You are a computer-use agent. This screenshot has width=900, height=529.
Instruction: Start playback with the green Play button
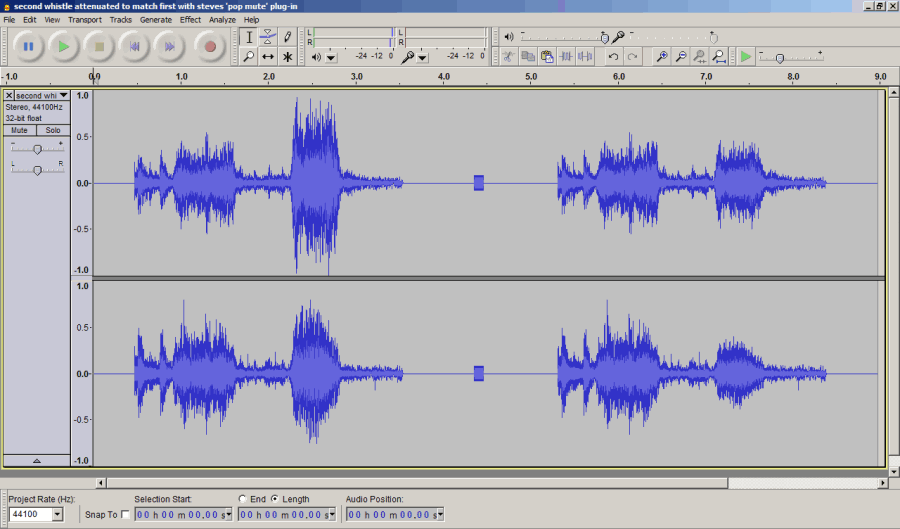click(63, 46)
